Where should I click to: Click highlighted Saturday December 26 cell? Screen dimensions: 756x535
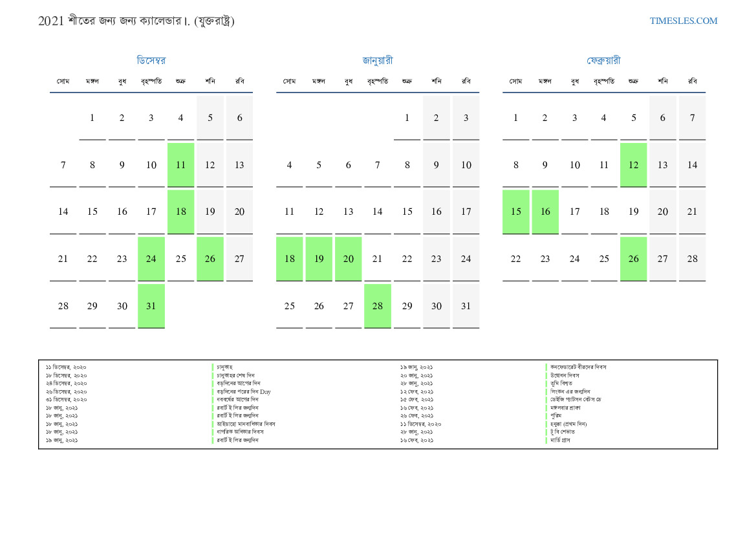[x=210, y=259]
